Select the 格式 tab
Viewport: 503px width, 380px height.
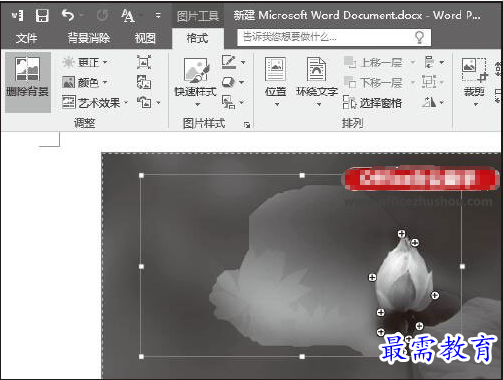pos(197,38)
